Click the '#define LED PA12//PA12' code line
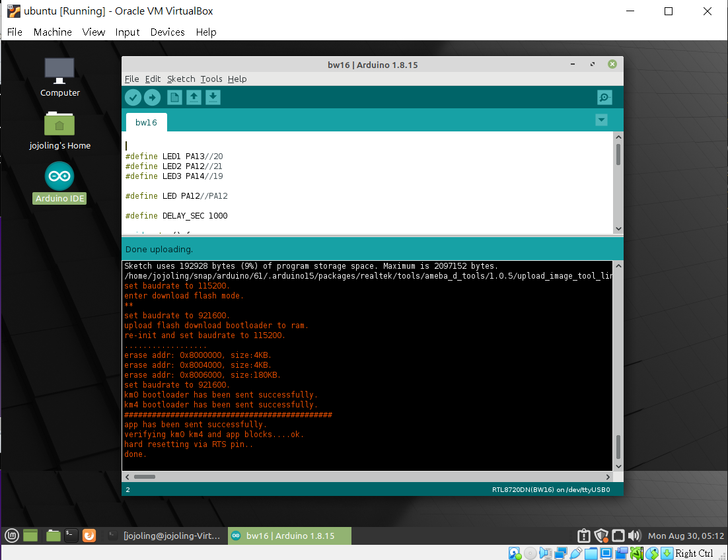This screenshot has height=560, width=728. [x=176, y=195]
